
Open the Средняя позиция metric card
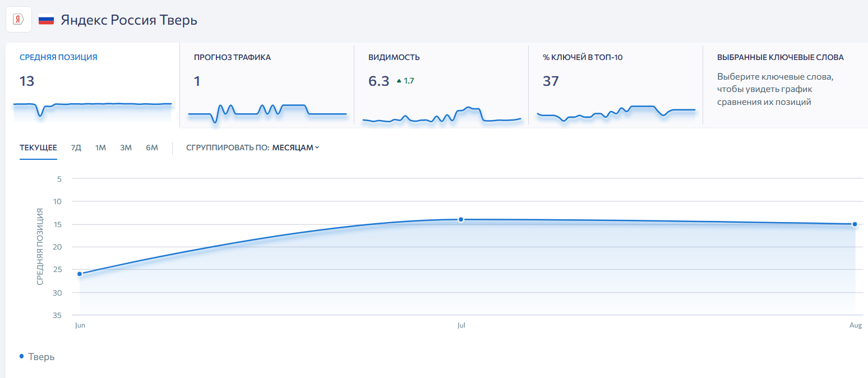[x=93, y=85]
